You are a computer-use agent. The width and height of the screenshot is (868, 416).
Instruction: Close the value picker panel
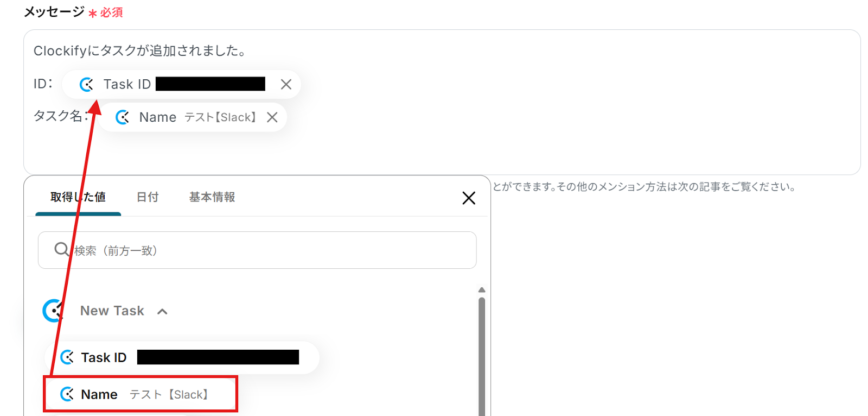469,198
